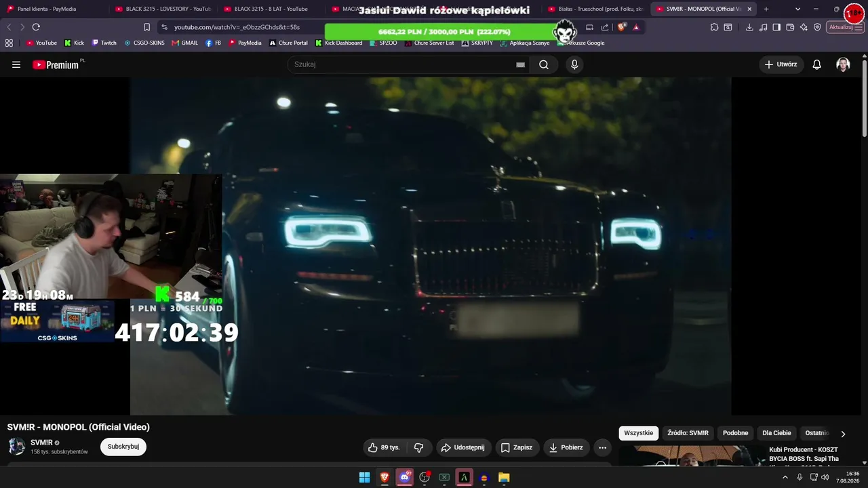Open the Brave VPN shield icon

817,27
